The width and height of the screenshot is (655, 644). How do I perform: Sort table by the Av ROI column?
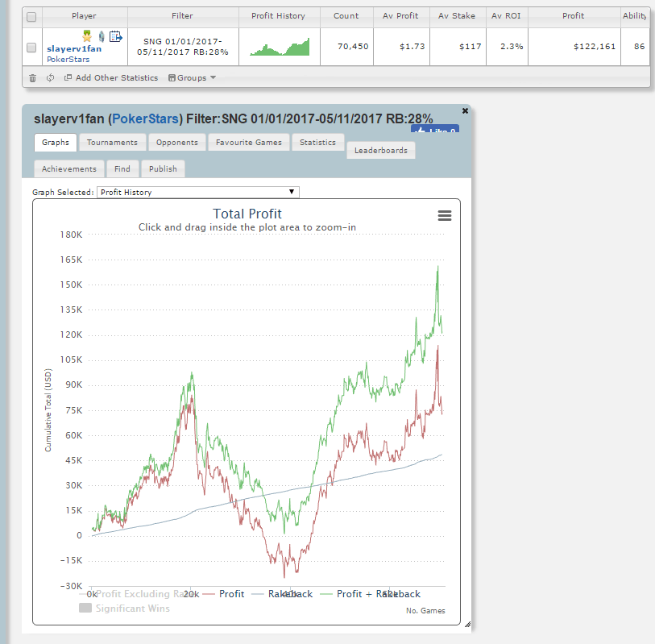(x=506, y=16)
